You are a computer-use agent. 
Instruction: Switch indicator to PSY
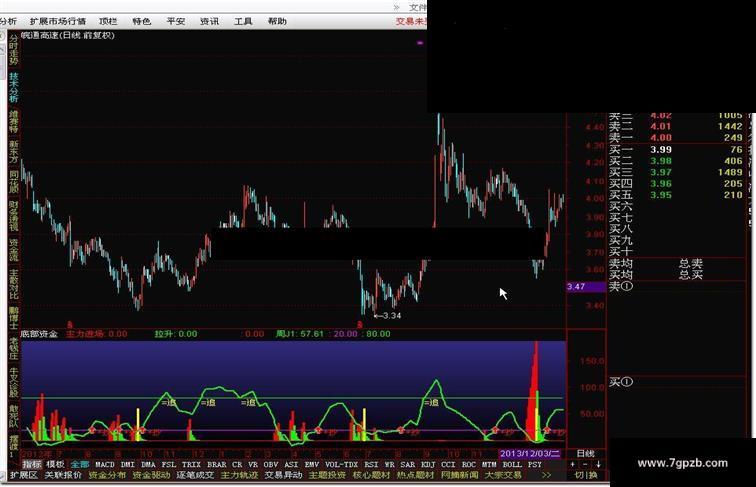(x=534, y=464)
